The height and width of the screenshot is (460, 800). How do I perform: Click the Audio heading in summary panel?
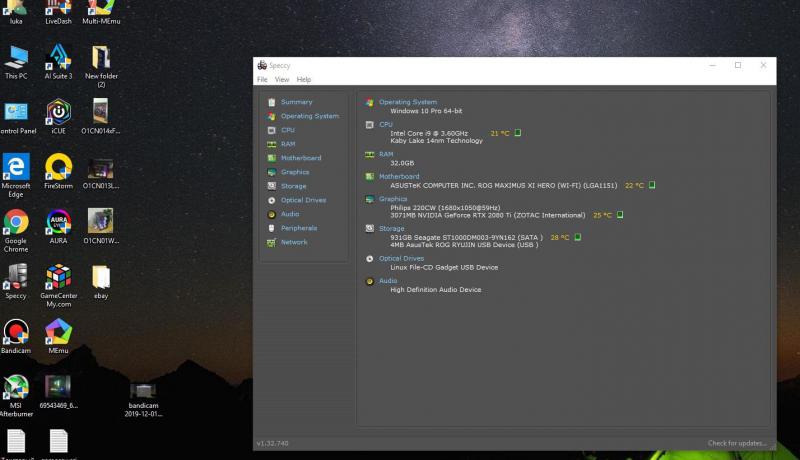388,281
